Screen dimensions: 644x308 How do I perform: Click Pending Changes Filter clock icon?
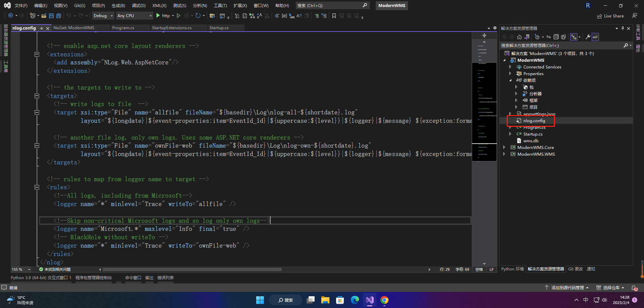537,37
